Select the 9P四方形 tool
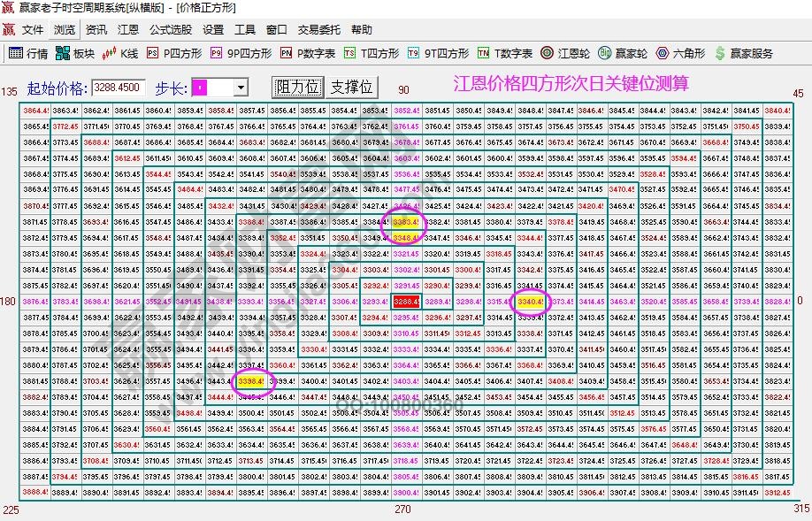Screen dimensions: 812x521 click(236, 52)
